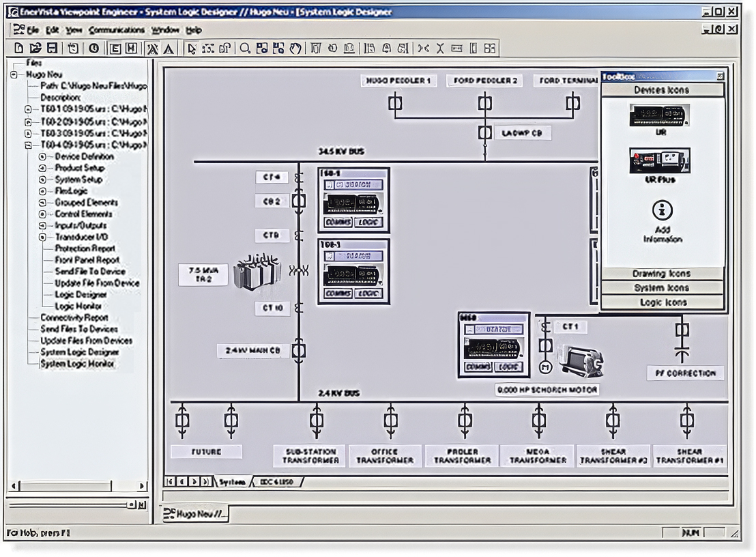
Task: Expand the FlexLogic node
Action: pyautogui.click(x=42, y=191)
